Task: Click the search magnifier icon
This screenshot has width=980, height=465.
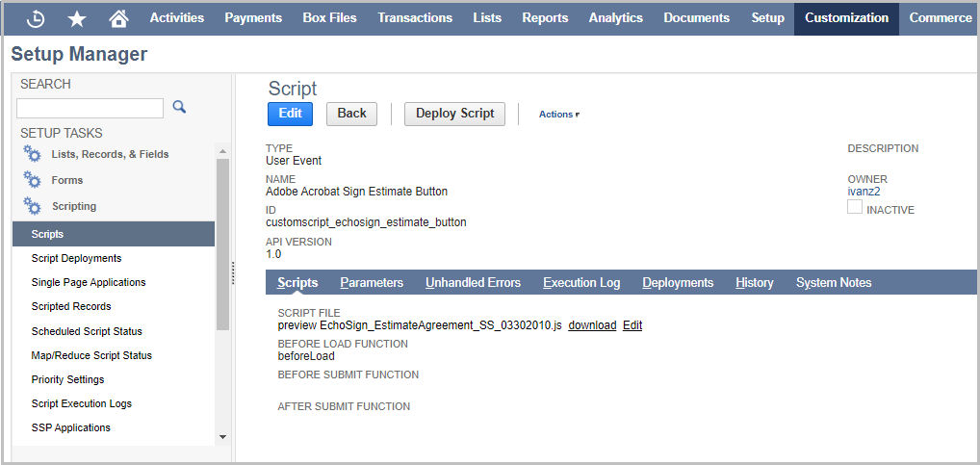Action: (x=179, y=107)
